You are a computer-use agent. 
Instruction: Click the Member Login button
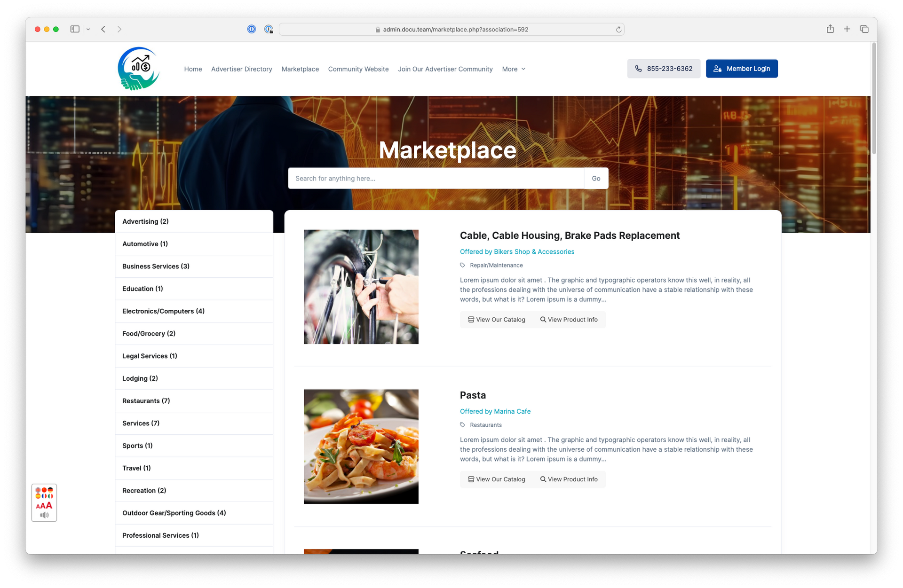pos(742,69)
